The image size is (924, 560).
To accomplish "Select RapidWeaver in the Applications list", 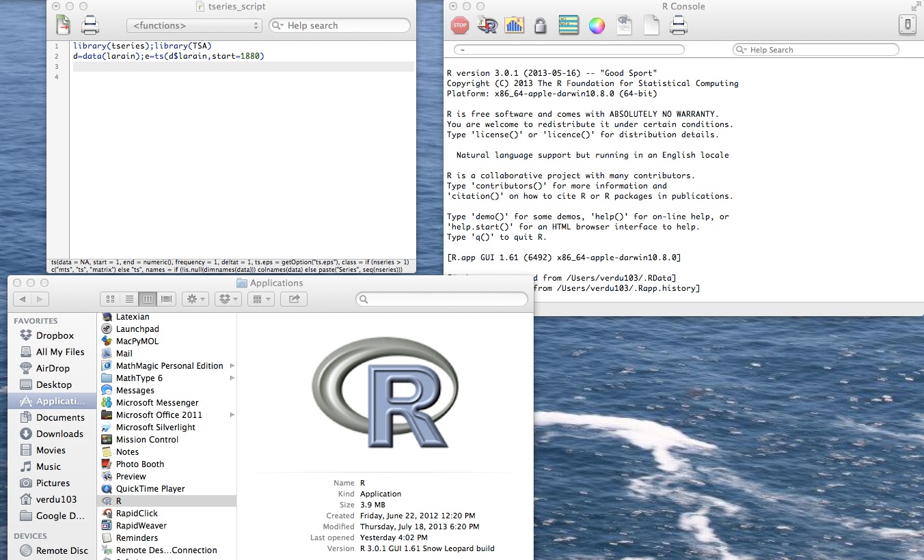I will point(167,526).
